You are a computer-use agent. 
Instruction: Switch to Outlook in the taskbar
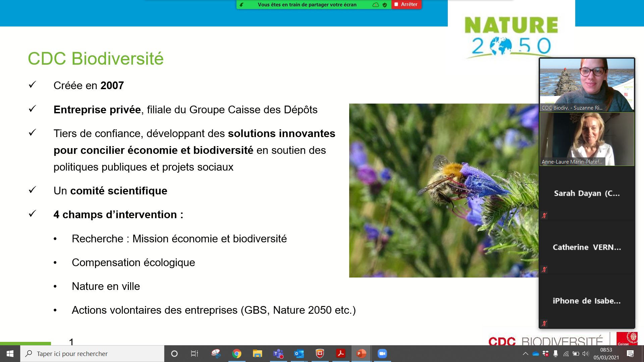tap(299, 354)
